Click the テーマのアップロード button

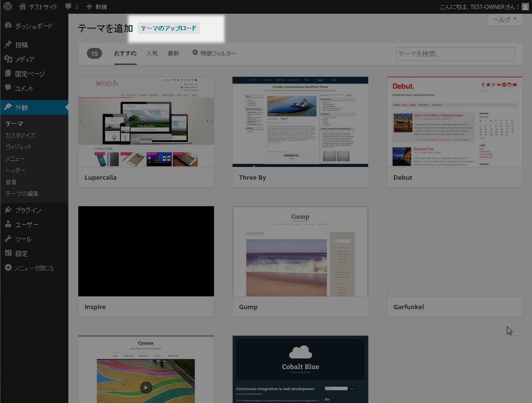click(168, 28)
